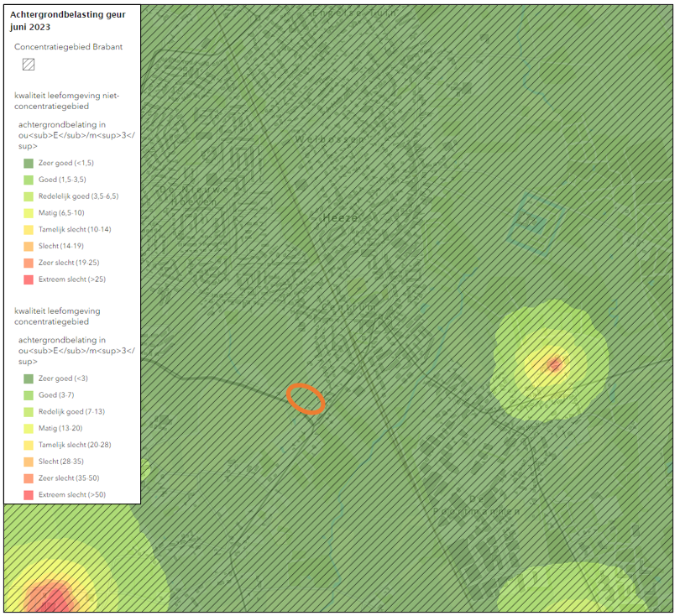Click the 'kwaliteit leefomgeving niet-concentratiegebied' heading
Image resolution: width=680 pixels, height=616 pixels.
tap(67, 101)
